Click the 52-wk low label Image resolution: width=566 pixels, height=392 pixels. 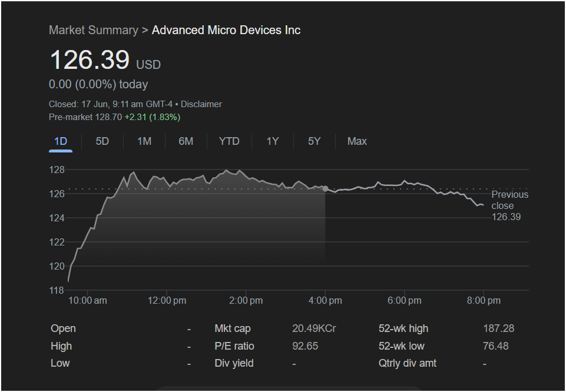point(402,346)
